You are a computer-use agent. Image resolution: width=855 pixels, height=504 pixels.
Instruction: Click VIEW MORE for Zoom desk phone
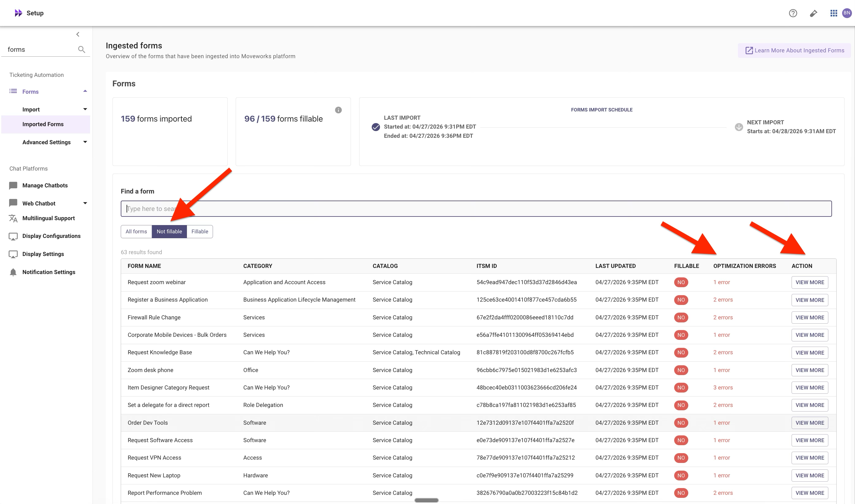810,370
